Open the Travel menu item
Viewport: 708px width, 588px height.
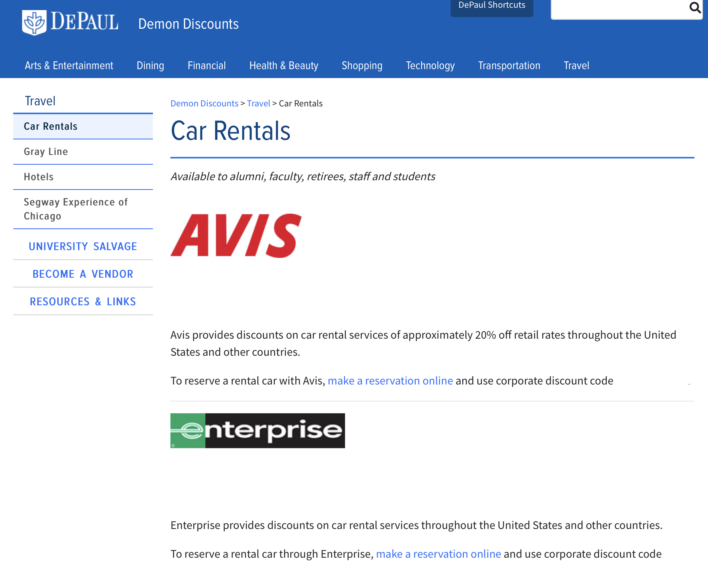click(x=576, y=65)
